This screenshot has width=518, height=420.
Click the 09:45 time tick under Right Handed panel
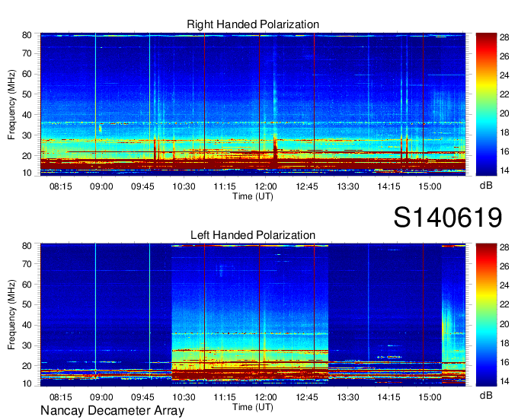tap(142, 186)
